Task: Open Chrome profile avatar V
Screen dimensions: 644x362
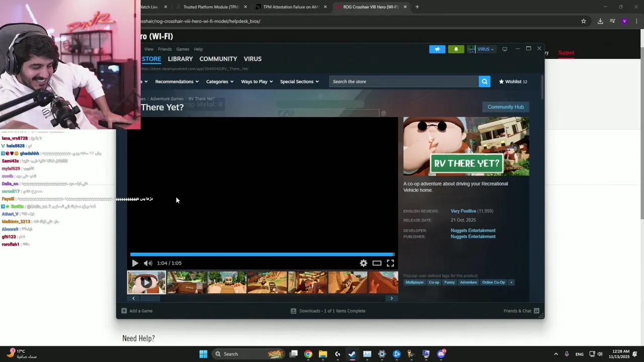Action: pos(624,21)
